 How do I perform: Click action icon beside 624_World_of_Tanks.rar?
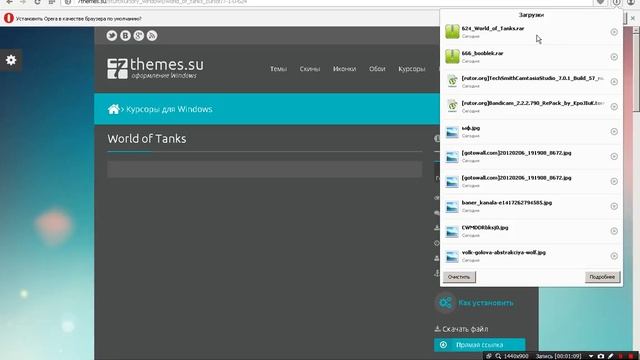point(614,32)
